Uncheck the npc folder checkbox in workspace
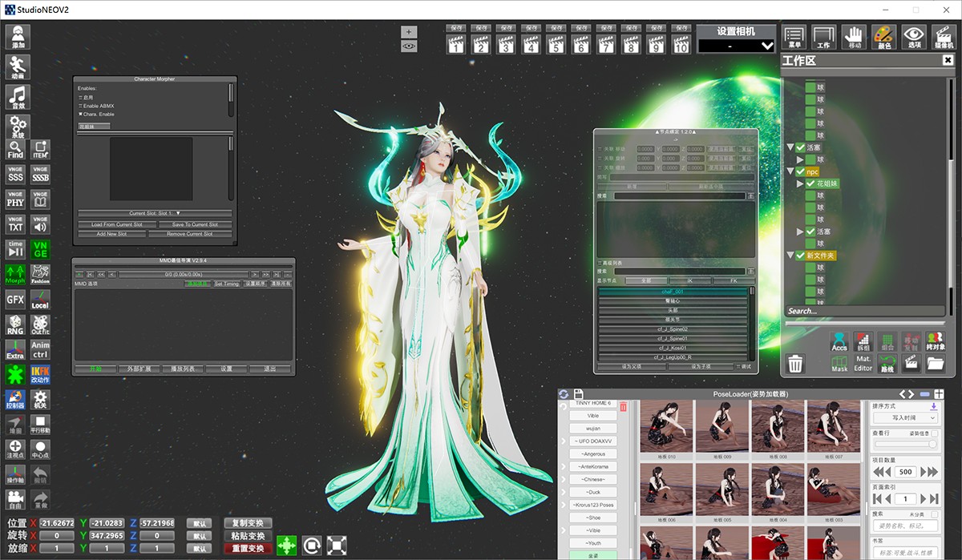 click(800, 171)
